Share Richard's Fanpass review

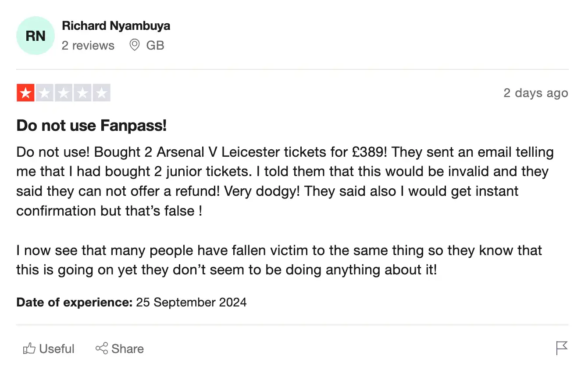[119, 348]
